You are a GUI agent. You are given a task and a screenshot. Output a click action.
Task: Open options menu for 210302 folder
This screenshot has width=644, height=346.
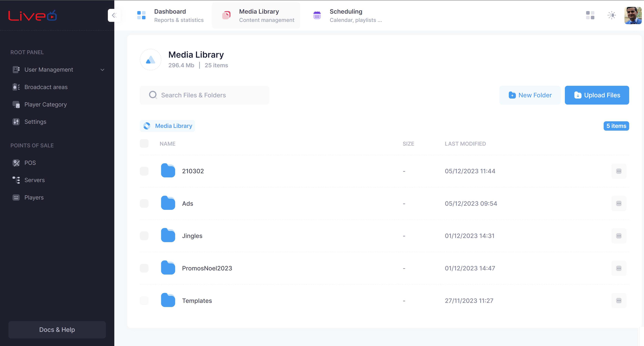(618, 171)
